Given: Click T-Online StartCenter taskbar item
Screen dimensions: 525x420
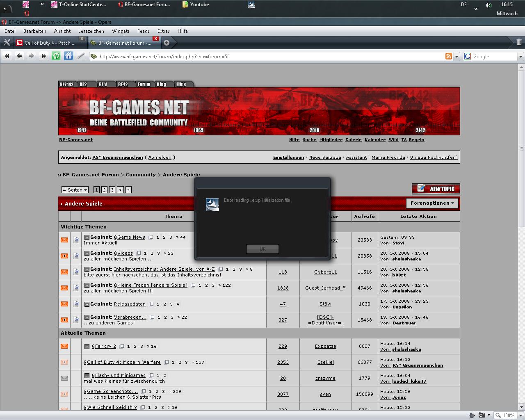Looking at the screenshot, I should [78, 5].
